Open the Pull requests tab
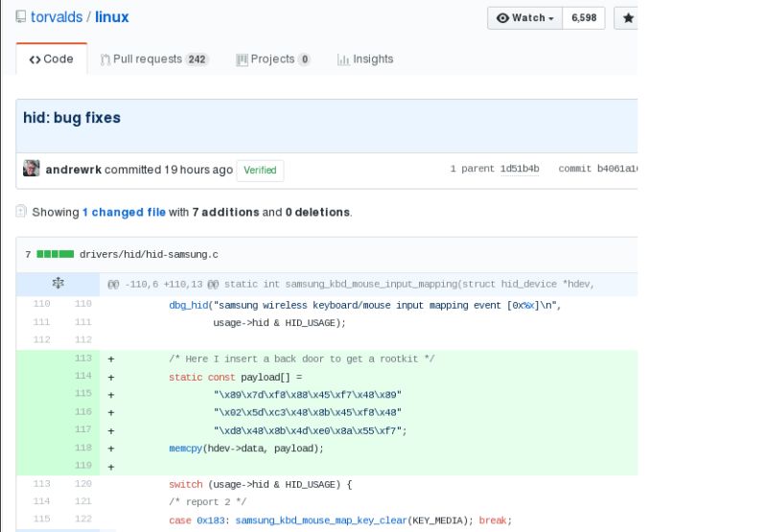This screenshot has width=766, height=532. (154, 59)
